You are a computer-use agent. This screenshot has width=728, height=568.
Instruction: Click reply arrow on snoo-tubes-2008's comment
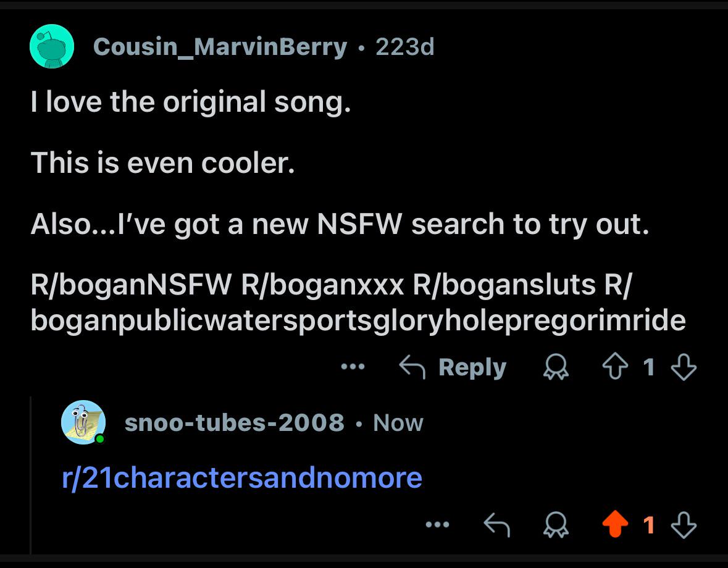tap(497, 524)
